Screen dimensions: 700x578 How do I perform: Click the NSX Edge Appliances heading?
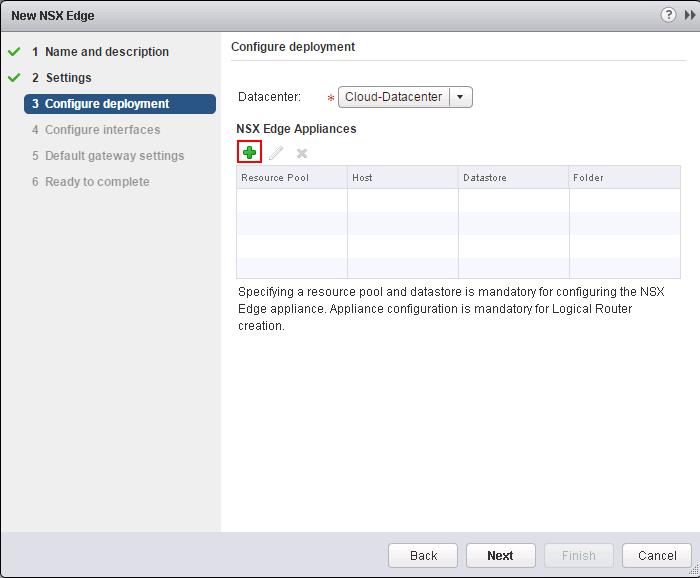point(296,129)
